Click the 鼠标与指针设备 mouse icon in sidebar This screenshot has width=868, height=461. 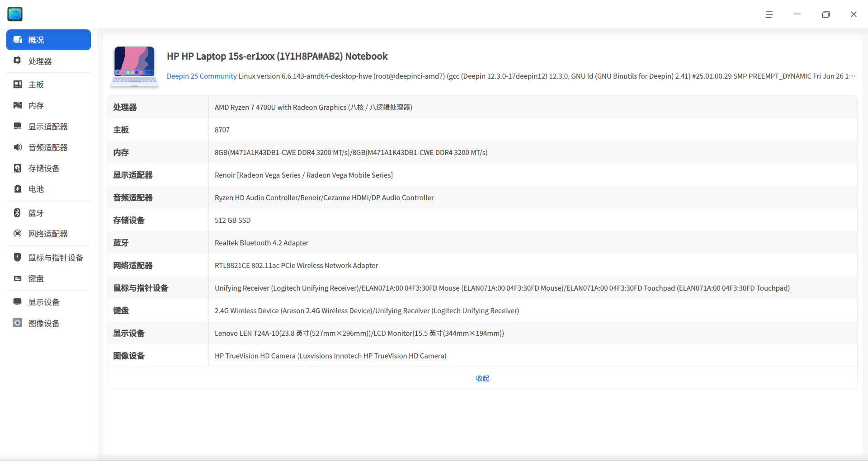tap(18, 257)
